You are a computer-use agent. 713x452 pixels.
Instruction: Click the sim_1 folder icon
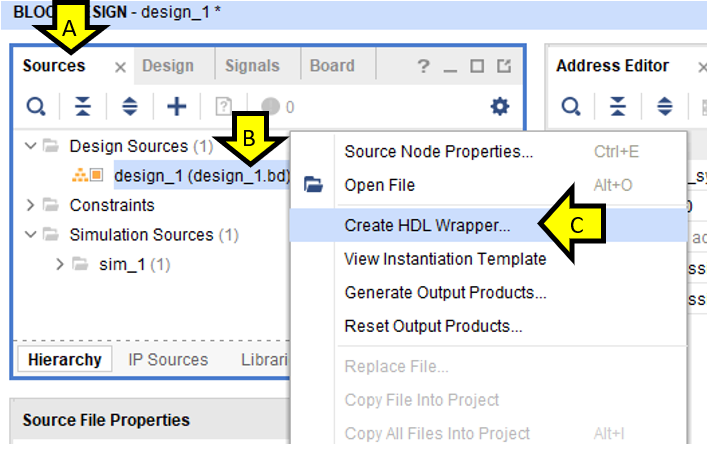(80, 264)
